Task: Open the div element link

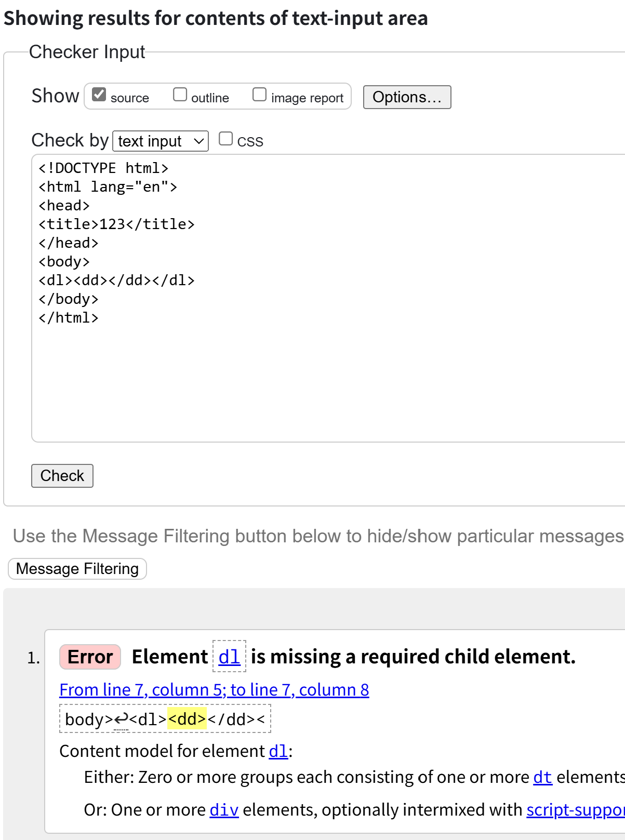Action: coord(224,810)
